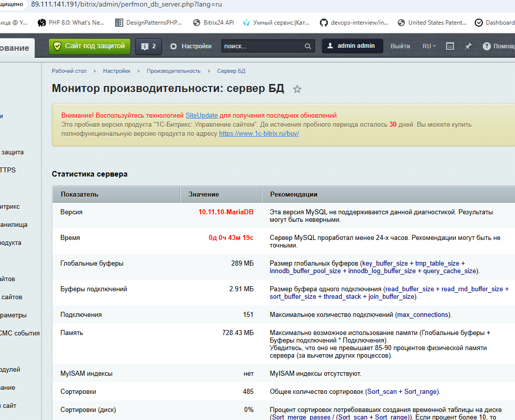Open the СМС события sidebar item
Viewport: 515px width, 420px height.
click(x=20, y=333)
